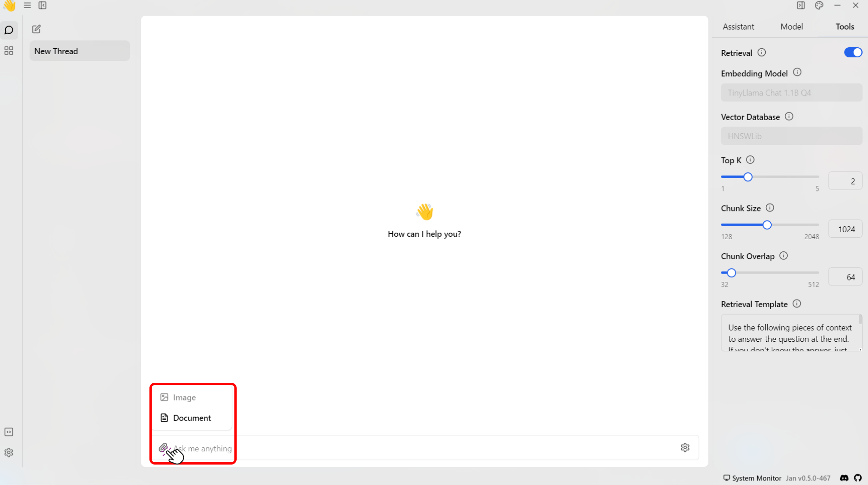
Task: Switch to the Assistant tab
Action: click(738, 26)
